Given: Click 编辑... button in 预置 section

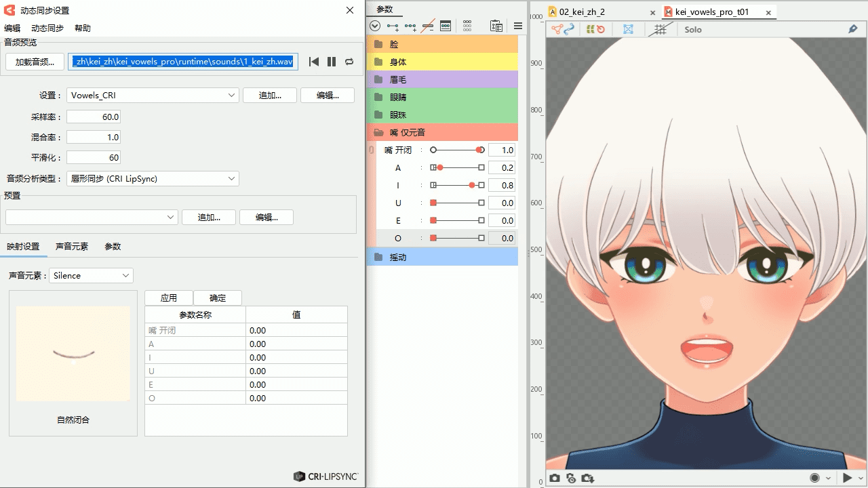Looking at the screenshot, I should point(267,218).
